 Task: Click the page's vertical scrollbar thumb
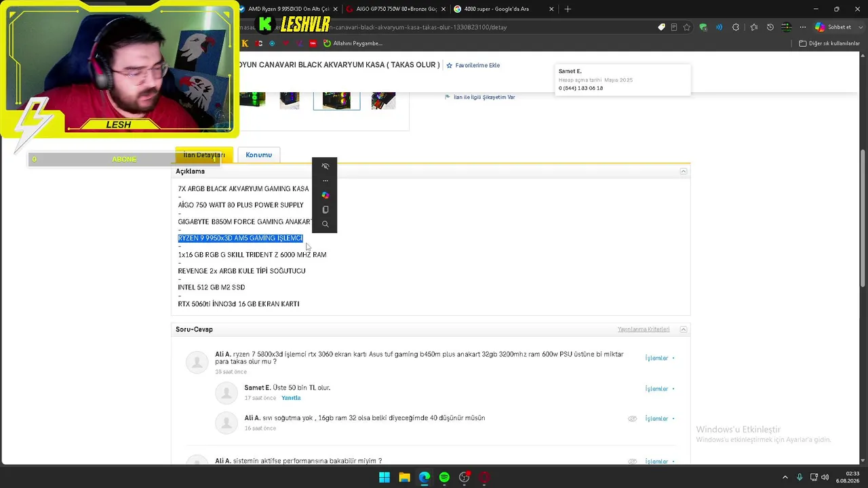(863, 217)
